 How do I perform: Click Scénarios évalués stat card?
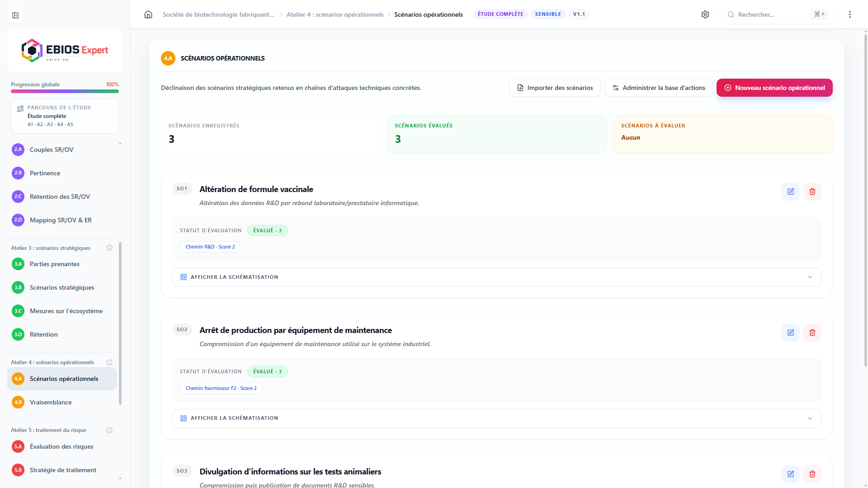[496, 134]
